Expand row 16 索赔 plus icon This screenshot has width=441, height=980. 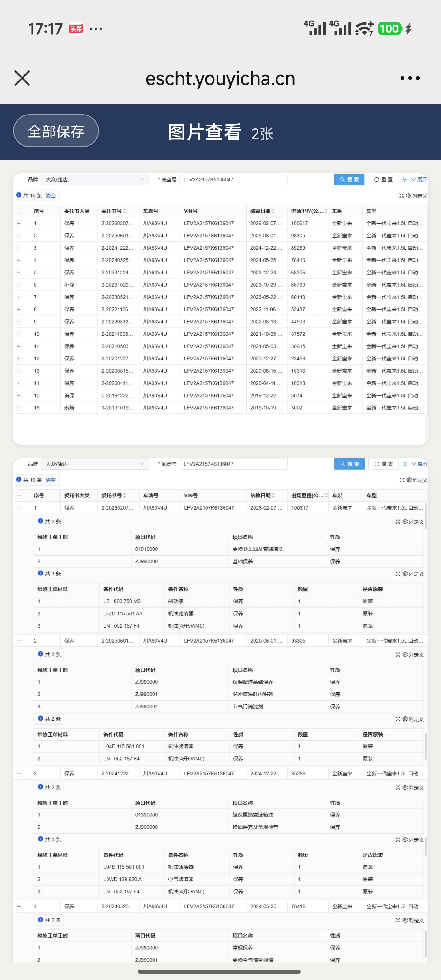click(x=19, y=408)
